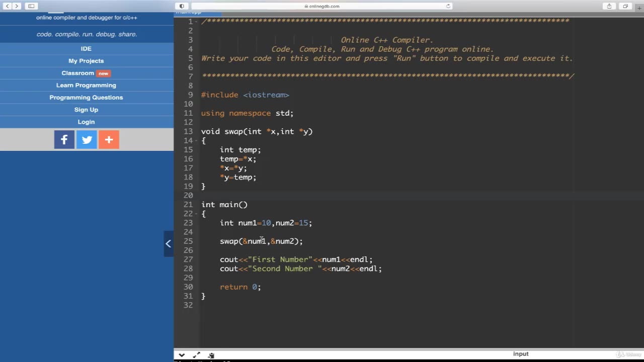The width and height of the screenshot is (644, 362).
Task: Reload the onlinegdb.com page
Action: (x=448, y=6)
